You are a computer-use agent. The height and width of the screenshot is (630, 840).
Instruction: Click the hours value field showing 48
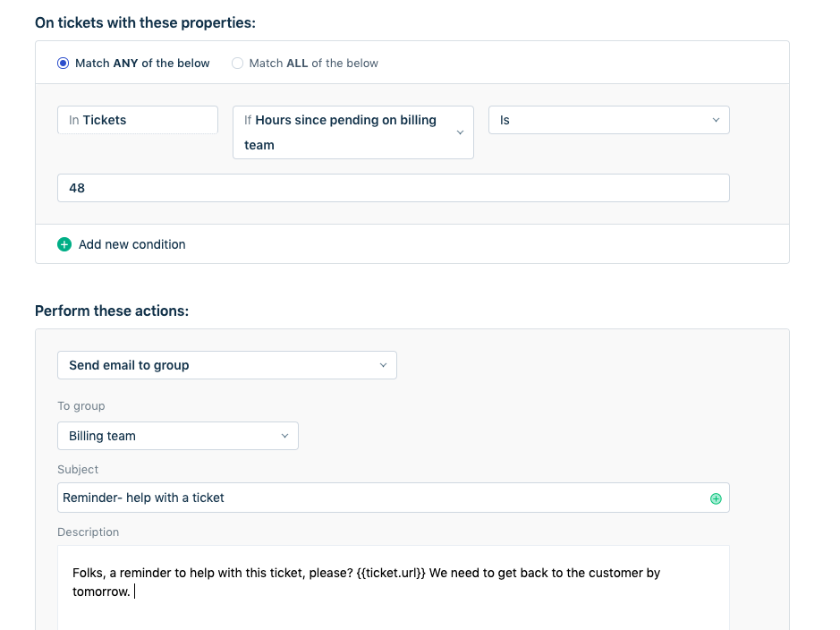click(x=394, y=188)
